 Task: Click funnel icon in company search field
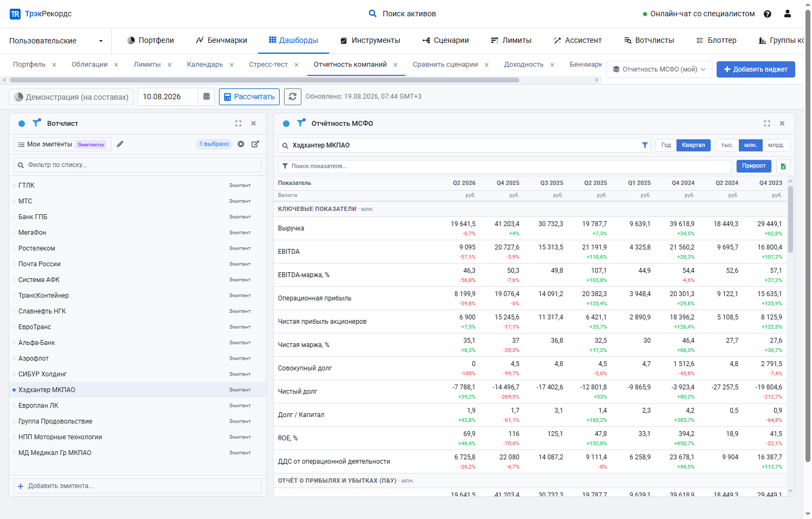click(645, 145)
